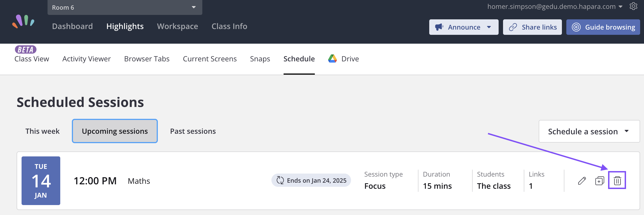Expand the Schedule a session dropdown
The height and width of the screenshot is (215, 644).
coord(589,131)
